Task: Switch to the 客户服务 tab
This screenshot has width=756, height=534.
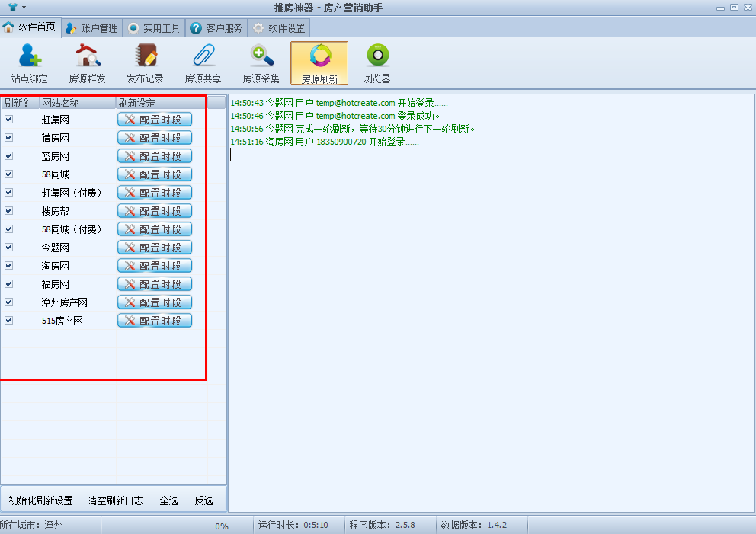Action: pyautogui.click(x=216, y=28)
